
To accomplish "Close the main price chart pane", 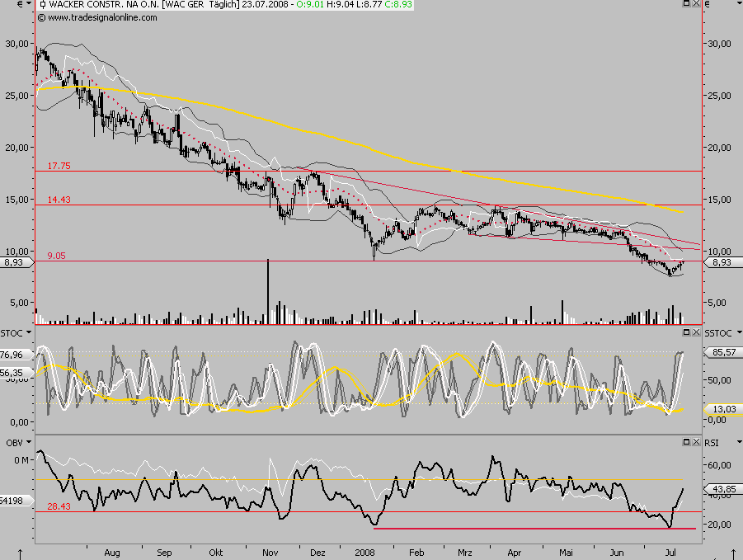I will pyautogui.click(x=696, y=5).
